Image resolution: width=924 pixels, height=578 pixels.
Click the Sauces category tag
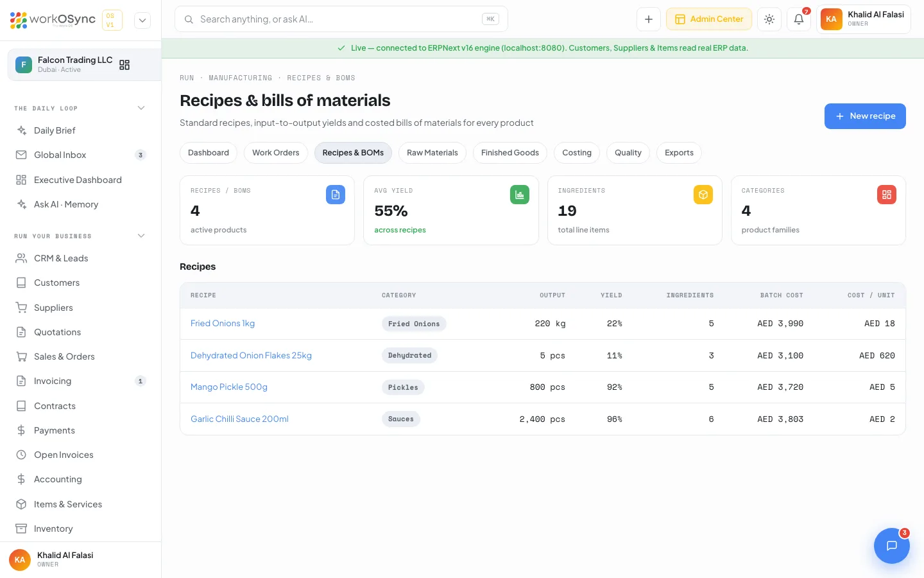pos(401,419)
